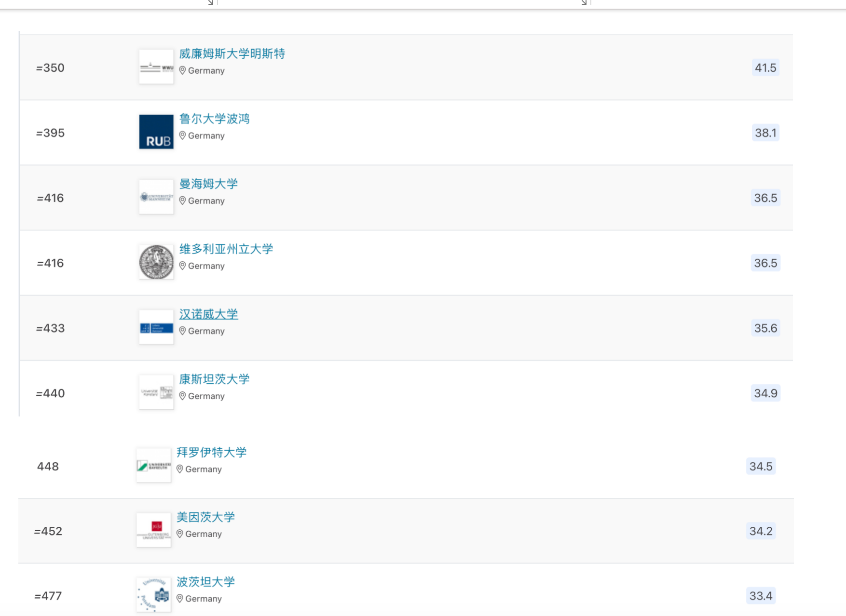Click Germany label under 波茨坦大学
This screenshot has height=616, width=846.
[204, 599]
